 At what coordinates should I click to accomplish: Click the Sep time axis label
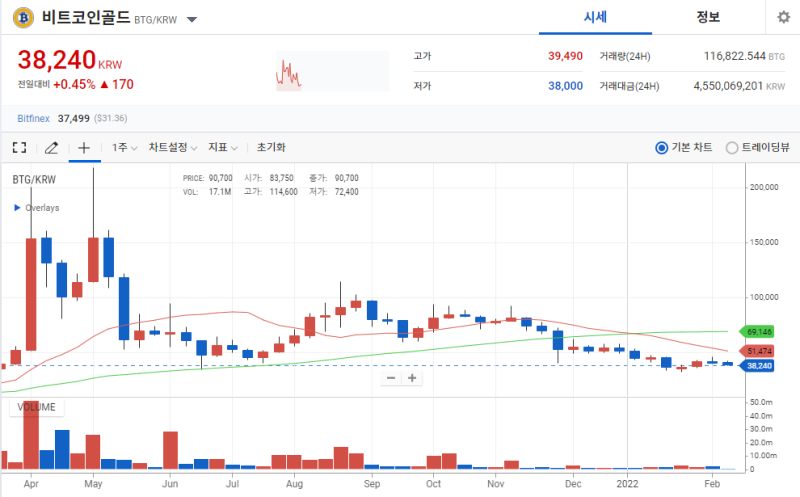(372, 484)
